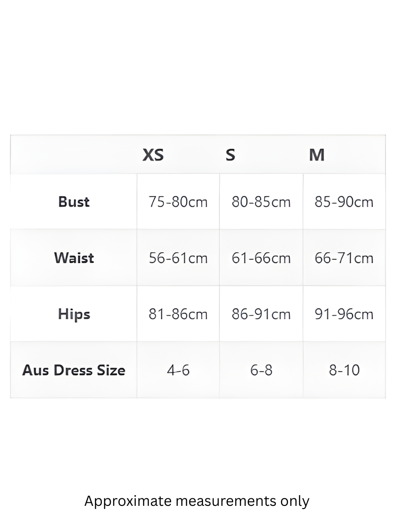
Task: Select the Bust row label
Action: [x=74, y=202]
